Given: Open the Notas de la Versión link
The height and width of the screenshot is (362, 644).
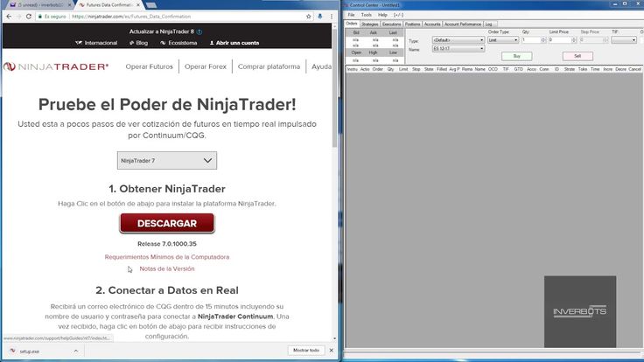Looking at the screenshot, I should coord(167,268).
